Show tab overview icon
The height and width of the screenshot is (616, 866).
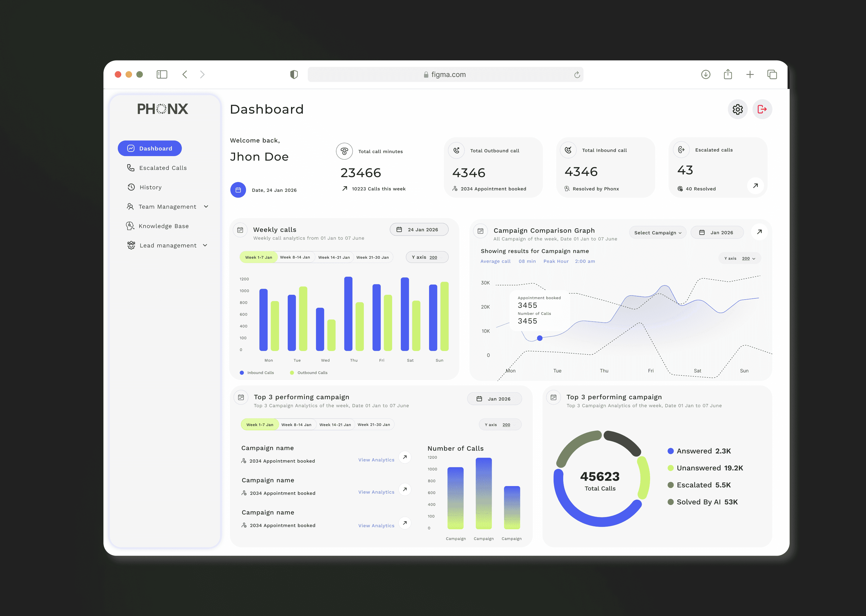772,74
